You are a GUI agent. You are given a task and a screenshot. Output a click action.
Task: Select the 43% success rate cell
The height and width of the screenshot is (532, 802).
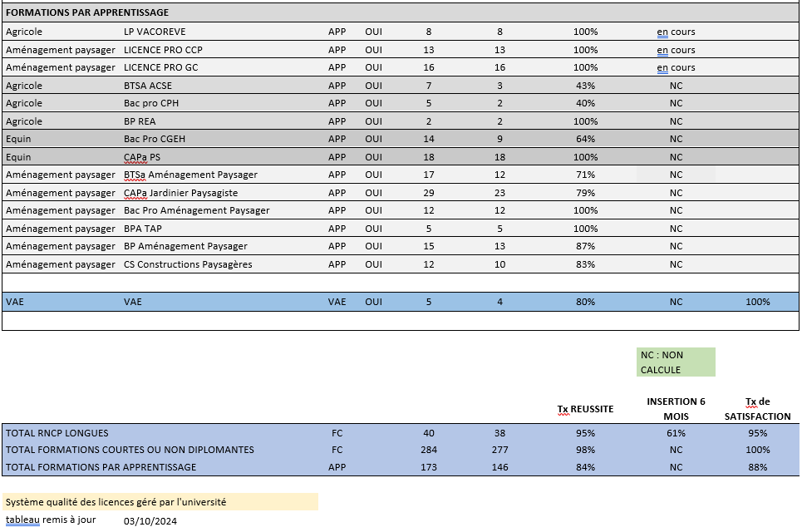click(585, 86)
